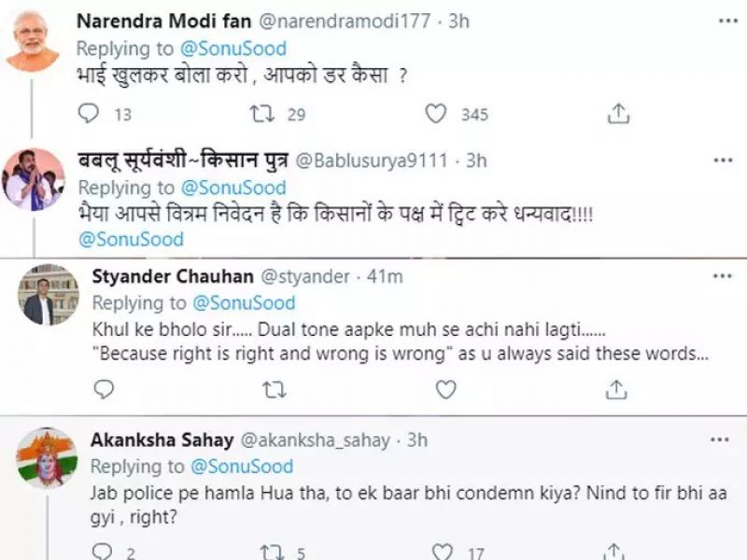The image size is (747, 560).
Task: Retweet Narendra Modi fan's tweet
Action: 264,114
